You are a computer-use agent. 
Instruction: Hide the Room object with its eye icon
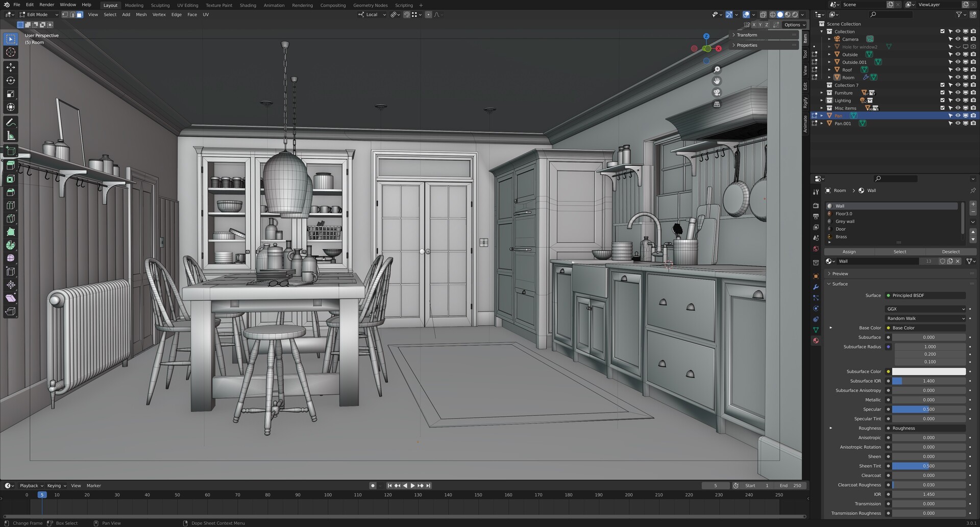tap(958, 78)
